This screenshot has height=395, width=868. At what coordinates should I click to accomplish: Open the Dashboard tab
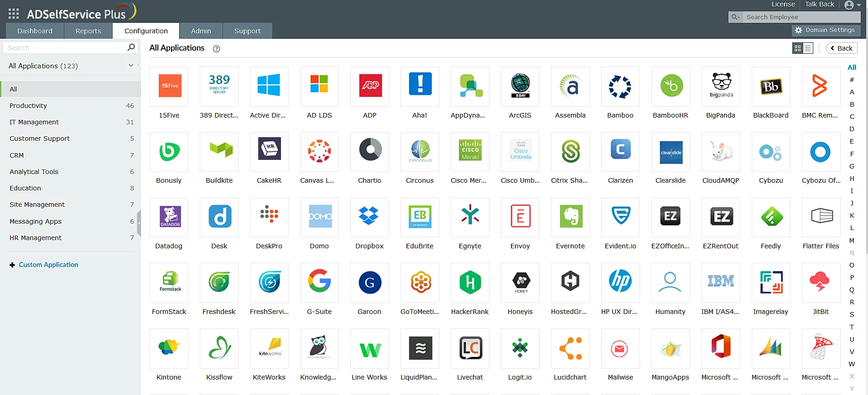(x=35, y=31)
